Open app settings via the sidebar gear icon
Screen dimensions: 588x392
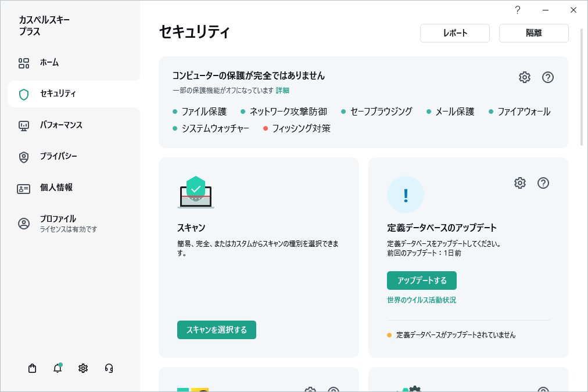83,368
